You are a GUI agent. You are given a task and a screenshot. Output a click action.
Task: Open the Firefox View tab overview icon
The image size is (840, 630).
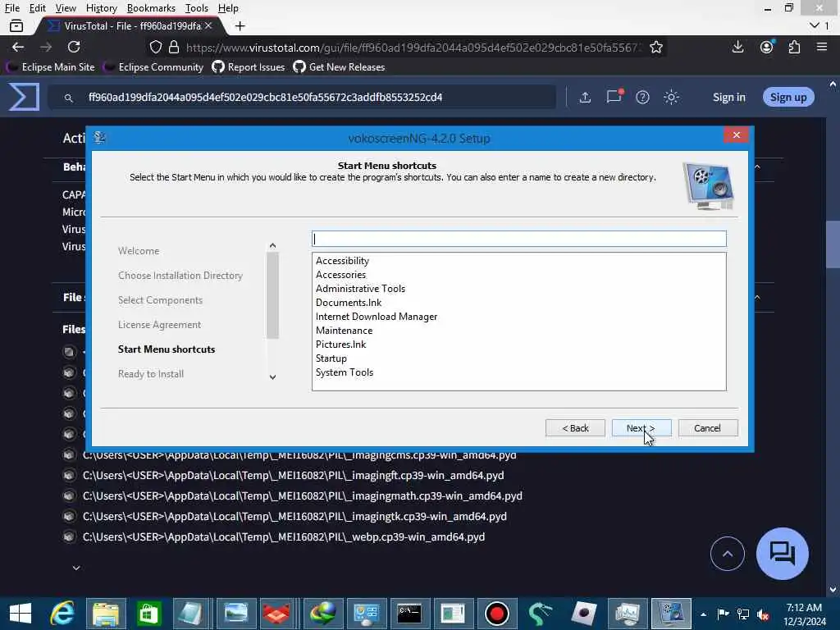[x=16, y=25]
